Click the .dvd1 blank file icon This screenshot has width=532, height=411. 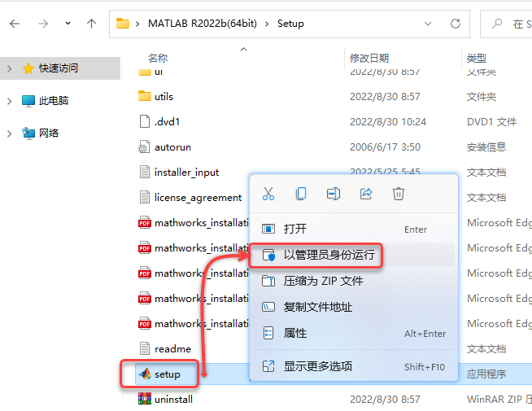coord(145,121)
